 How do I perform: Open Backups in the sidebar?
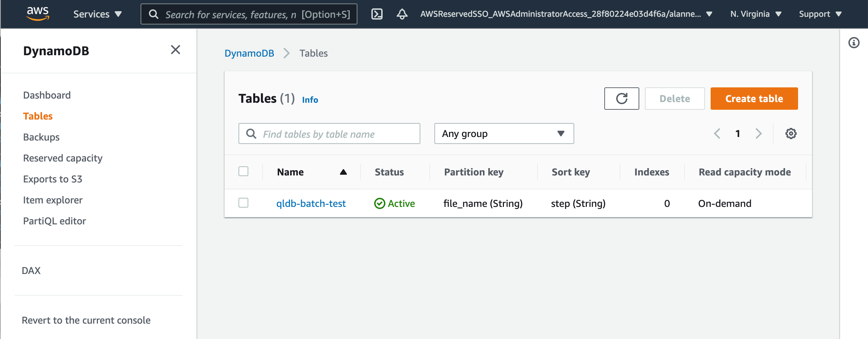[x=41, y=137]
